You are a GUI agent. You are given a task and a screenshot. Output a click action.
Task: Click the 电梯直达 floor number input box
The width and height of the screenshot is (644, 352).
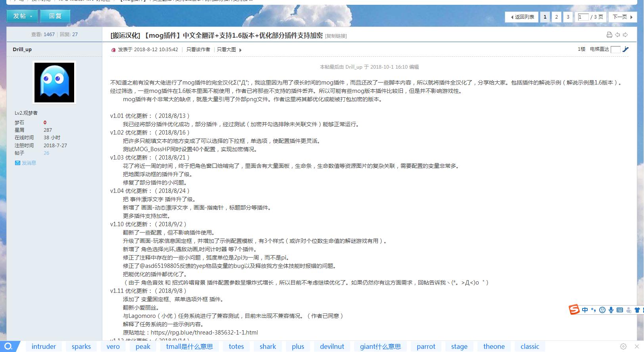click(x=615, y=49)
